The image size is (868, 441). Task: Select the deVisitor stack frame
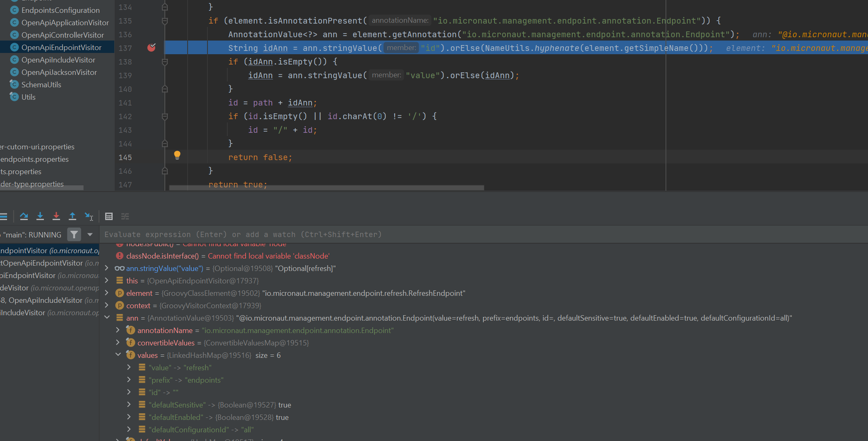click(50, 288)
